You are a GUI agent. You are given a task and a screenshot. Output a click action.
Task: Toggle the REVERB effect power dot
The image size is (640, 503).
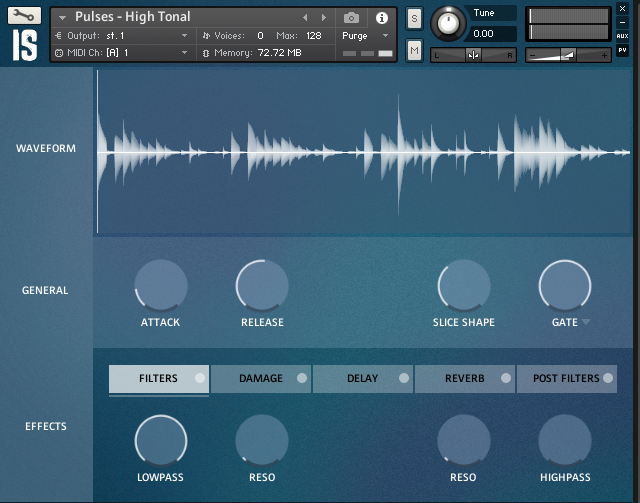pos(506,378)
